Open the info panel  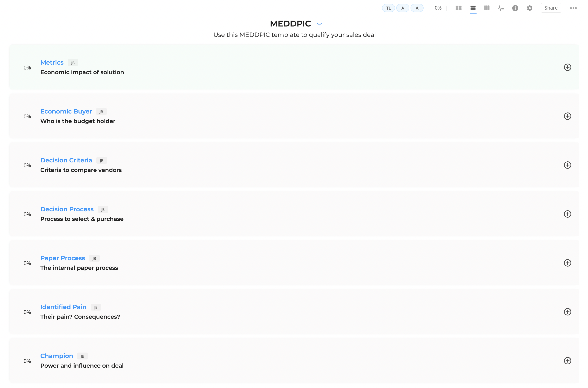pyautogui.click(x=515, y=8)
